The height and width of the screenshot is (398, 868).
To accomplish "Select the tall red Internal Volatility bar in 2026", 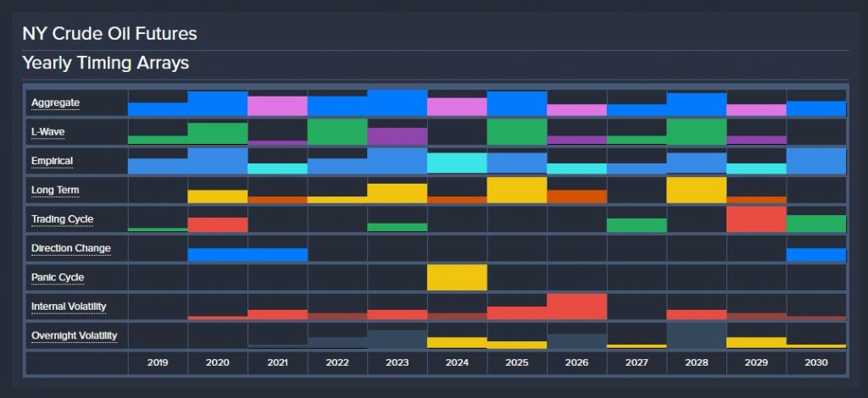I will coord(576,307).
